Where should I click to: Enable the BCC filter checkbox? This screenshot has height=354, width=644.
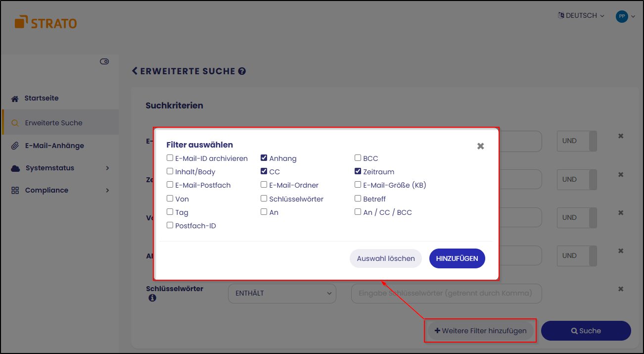[358, 157]
